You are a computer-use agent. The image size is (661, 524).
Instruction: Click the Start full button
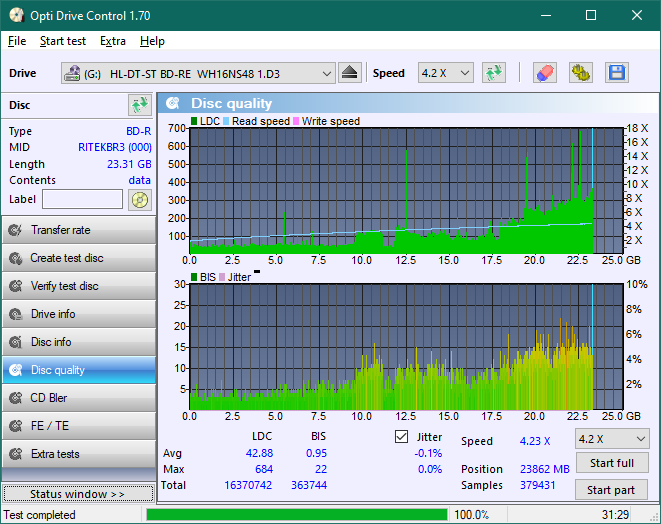point(612,463)
